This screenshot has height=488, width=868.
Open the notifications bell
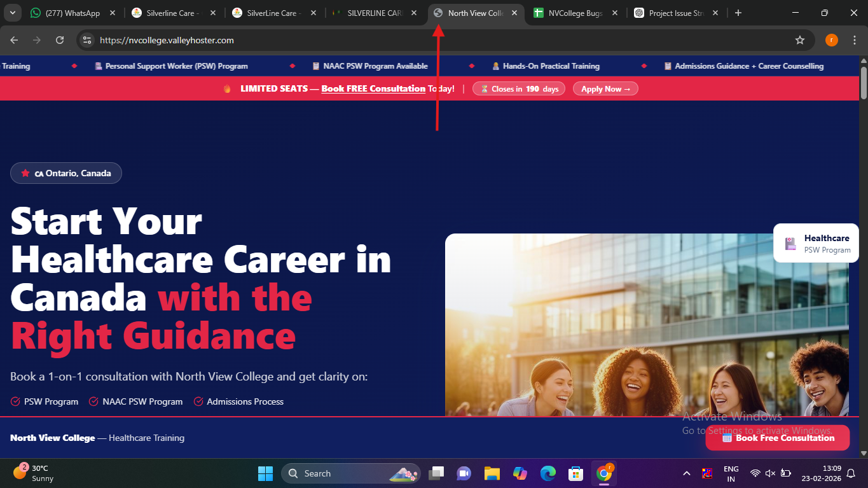pos(851,473)
